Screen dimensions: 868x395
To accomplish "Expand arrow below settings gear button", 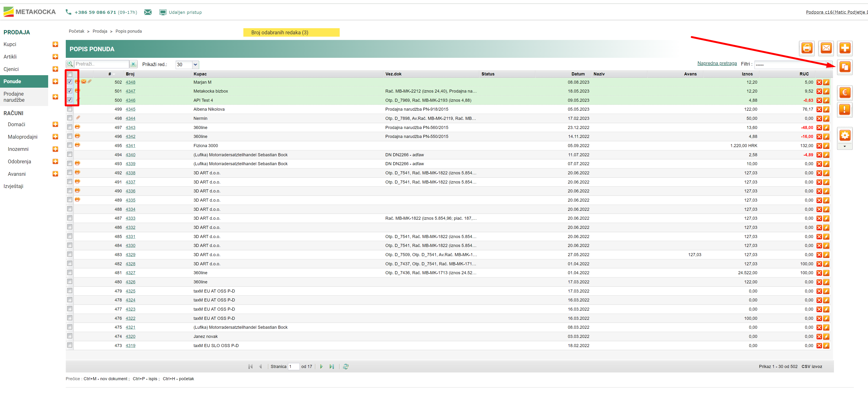I will coord(845,147).
